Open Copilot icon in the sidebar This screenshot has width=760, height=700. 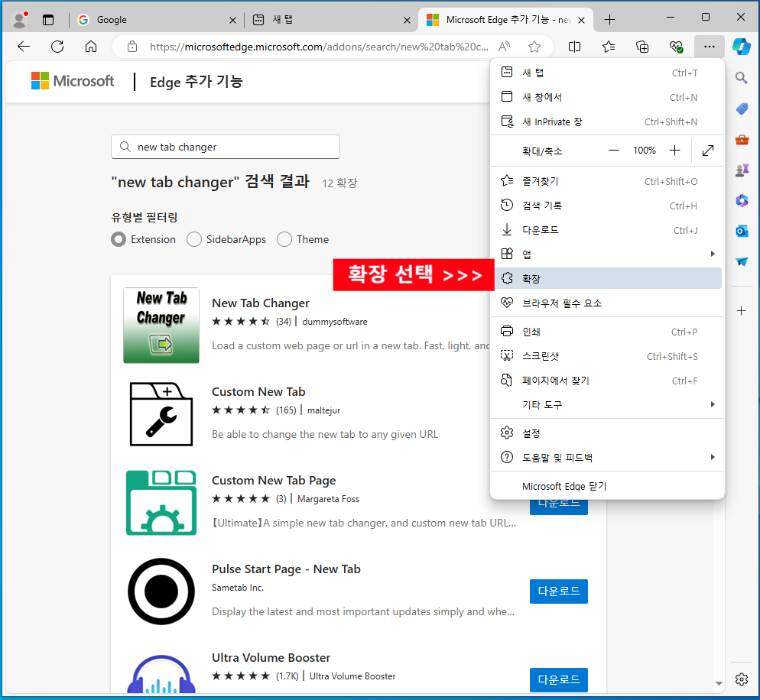point(742,47)
